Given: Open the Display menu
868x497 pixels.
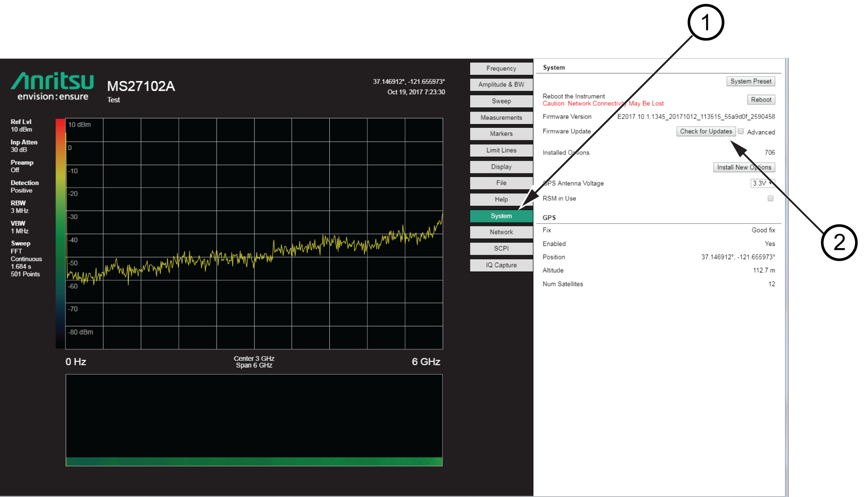Looking at the screenshot, I should (x=501, y=167).
